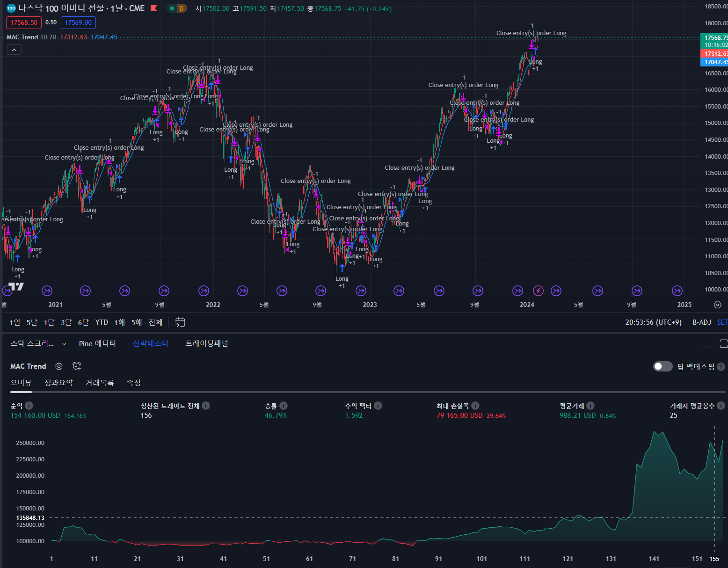Maximize the bottom panel with the square icon
The image size is (728, 568).
(x=724, y=344)
